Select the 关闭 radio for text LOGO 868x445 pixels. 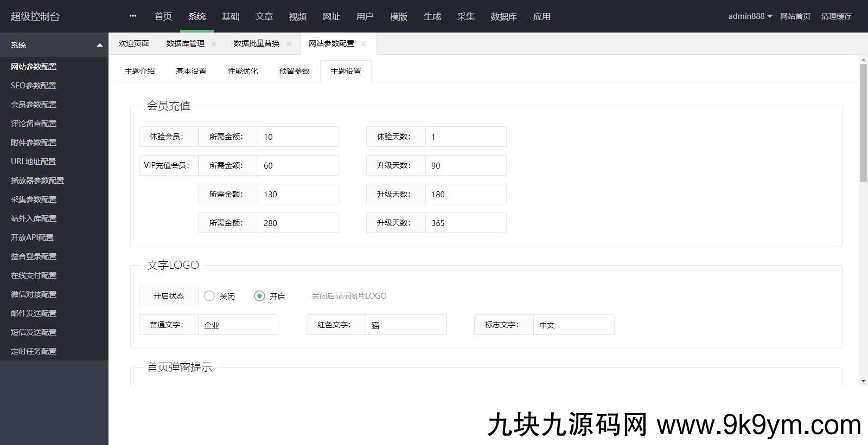[209, 296]
